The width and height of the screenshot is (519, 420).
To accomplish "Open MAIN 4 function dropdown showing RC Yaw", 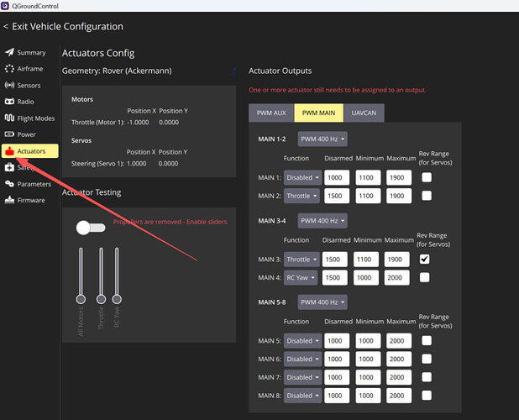I will (301, 278).
